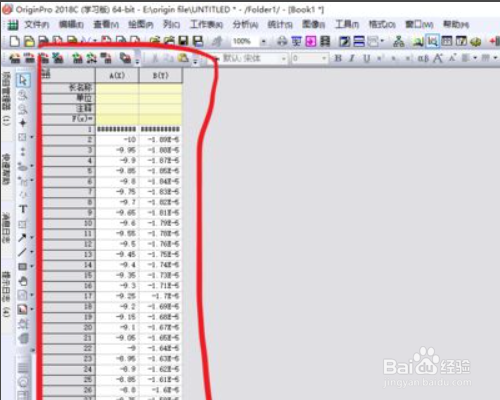Screen dimensions: 500x400
Task: Select the Text tool T
Action: [x=23, y=209]
